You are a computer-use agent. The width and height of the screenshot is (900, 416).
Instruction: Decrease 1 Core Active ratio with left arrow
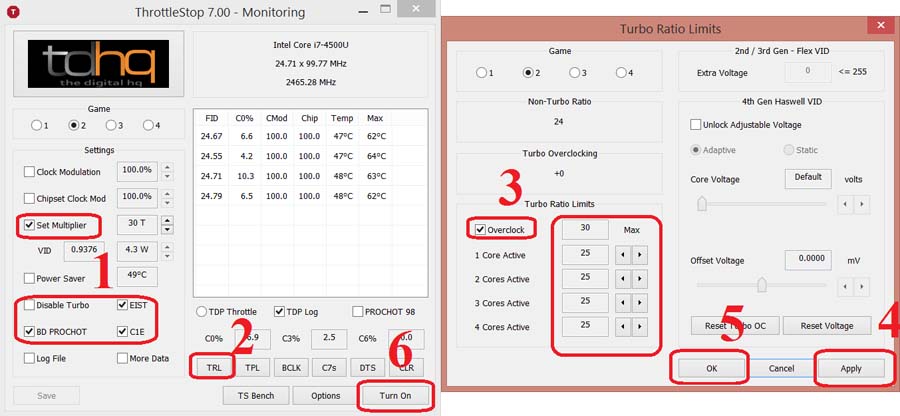click(623, 255)
